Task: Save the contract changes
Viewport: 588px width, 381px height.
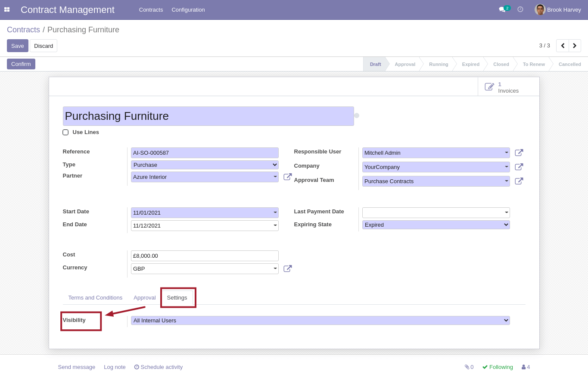Action: point(17,46)
